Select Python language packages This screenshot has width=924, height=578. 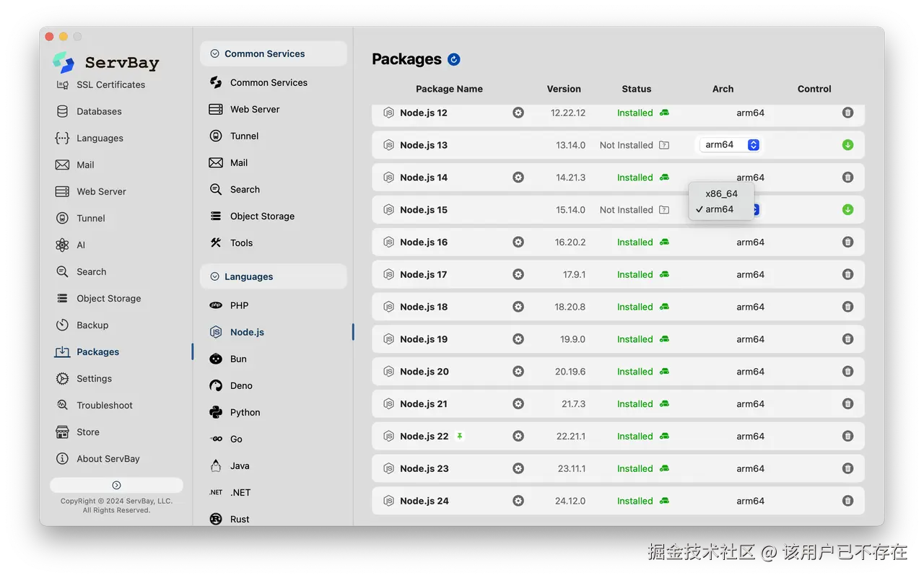point(235,412)
